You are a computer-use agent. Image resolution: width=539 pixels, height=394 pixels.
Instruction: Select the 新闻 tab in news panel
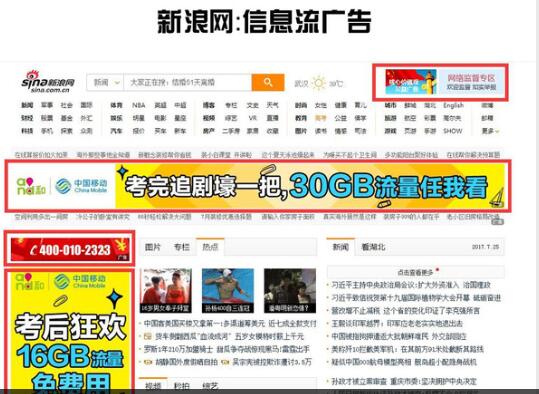pos(341,247)
